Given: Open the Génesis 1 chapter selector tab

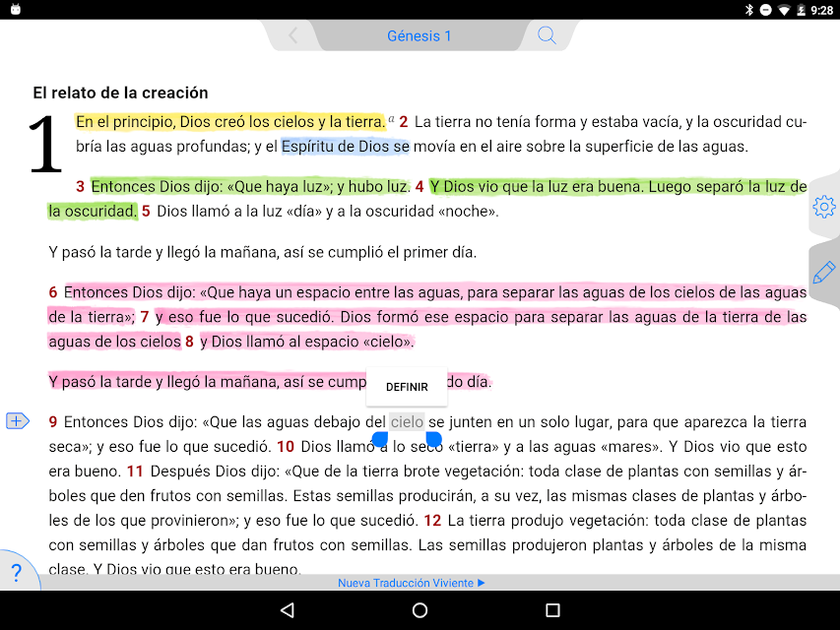Looking at the screenshot, I should (419, 35).
